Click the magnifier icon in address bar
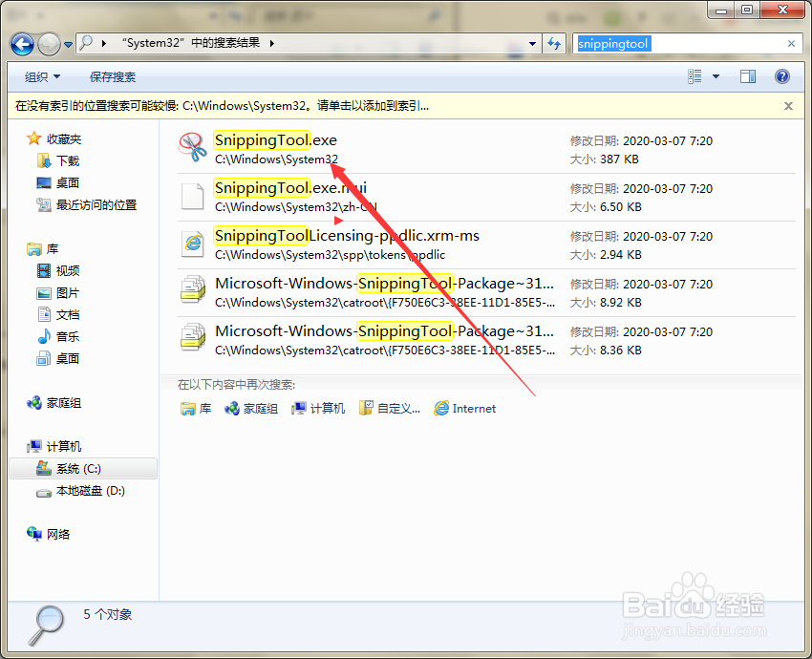 pyautogui.click(x=87, y=42)
